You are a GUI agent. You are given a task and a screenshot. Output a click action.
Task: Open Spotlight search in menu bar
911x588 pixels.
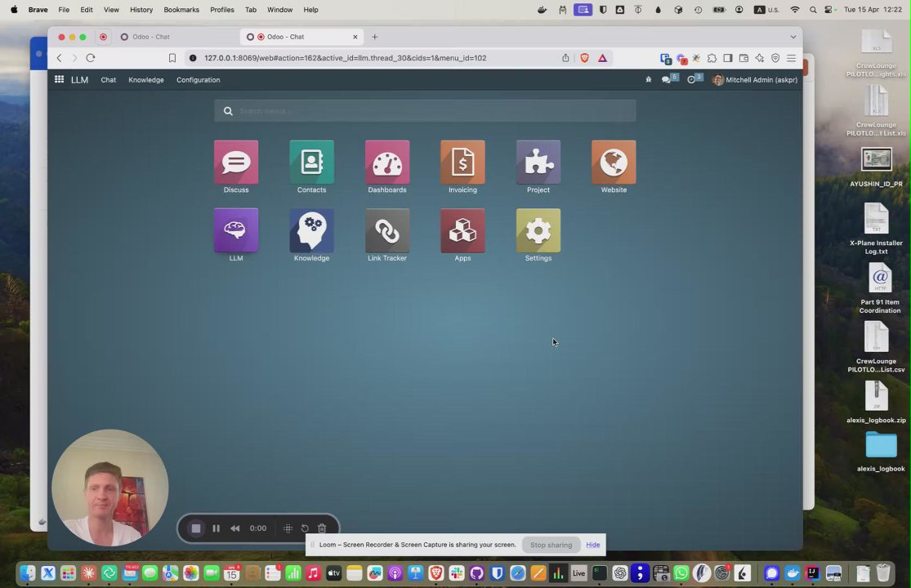click(813, 9)
